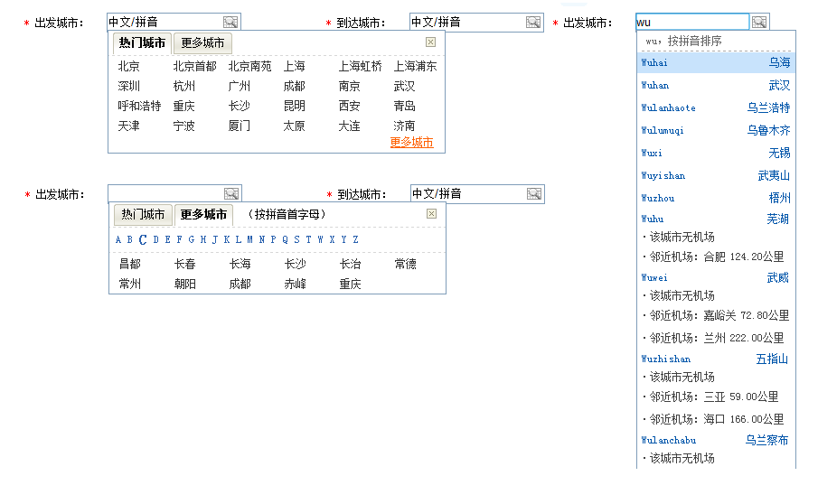Viewport: 818px width, 504px height.
Task: Click letter S in pinyin index
Action: 296,239
